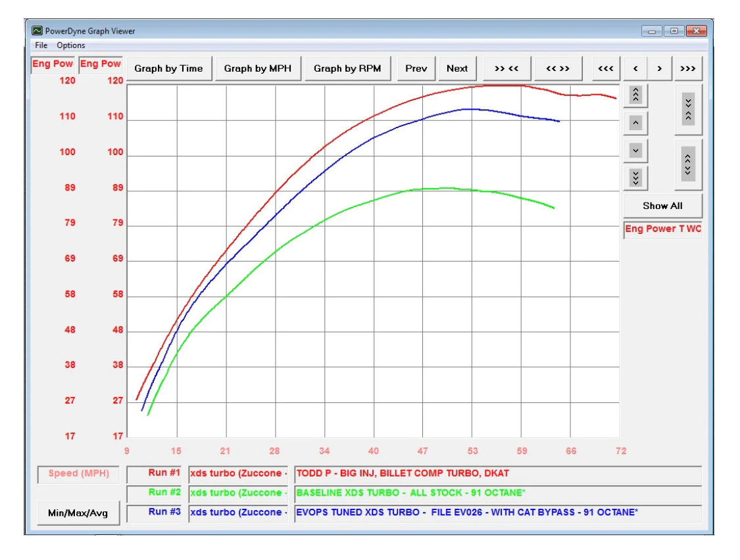Image resolution: width=740 pixels, height=560 pixels.
Task: Click the horizontal expand '<< >>' button
Action: [558, 68]
